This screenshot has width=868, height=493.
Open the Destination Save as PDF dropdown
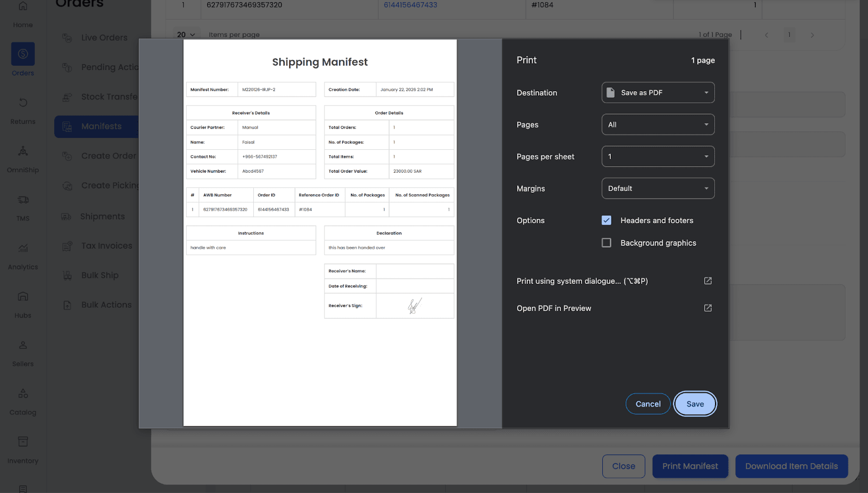pyautogui.click(x=658, y=92)
